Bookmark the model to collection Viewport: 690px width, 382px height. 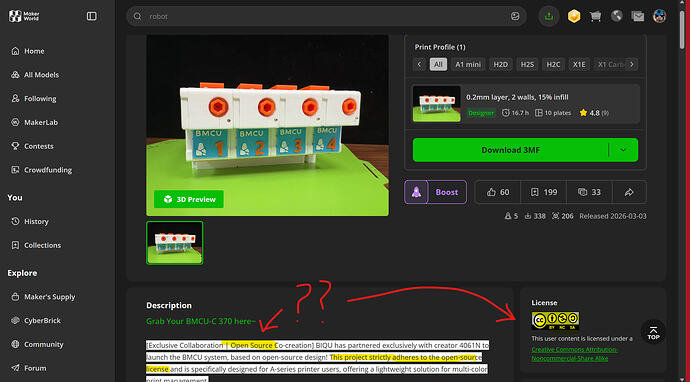(543, 192)
